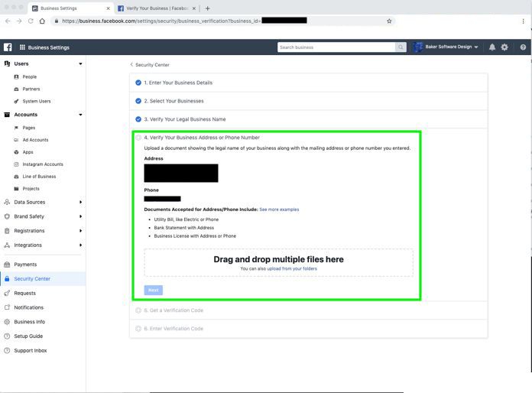Click step 5 Get a Verification Code circle
This screenshot has width=532, height=393.
138,310
